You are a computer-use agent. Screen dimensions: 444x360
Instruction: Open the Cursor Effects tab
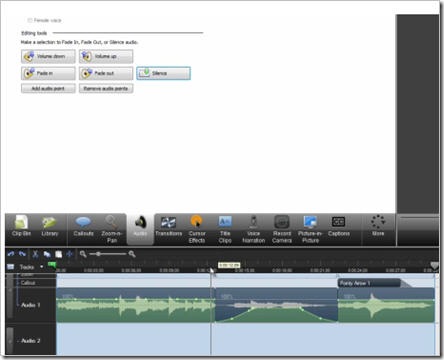click(x=197, y=230)
